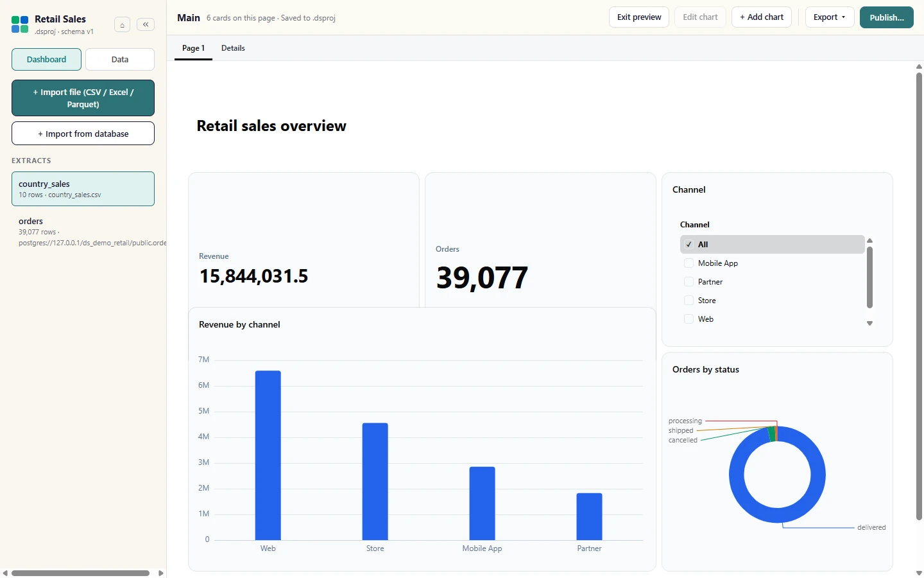Click Exit preview
The width and height of the screenshot is (924, 578).
(x=639, y=17)
